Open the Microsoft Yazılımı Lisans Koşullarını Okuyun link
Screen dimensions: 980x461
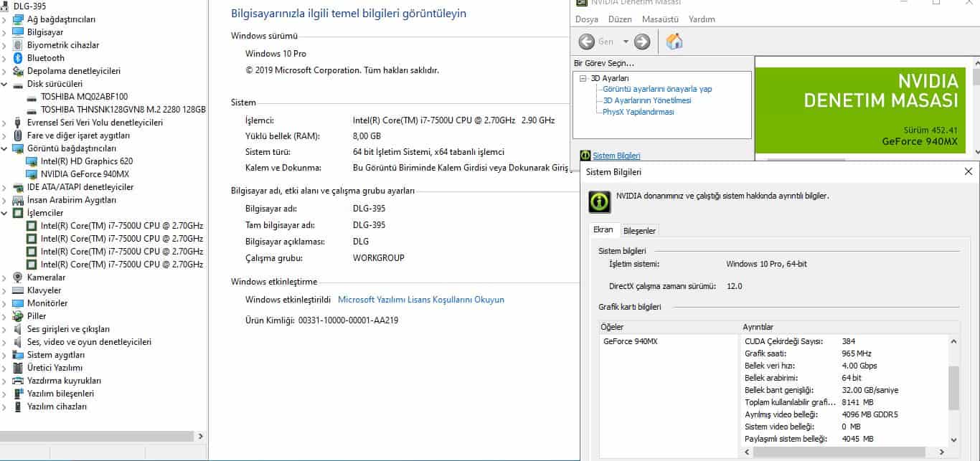tap(421, 300)
